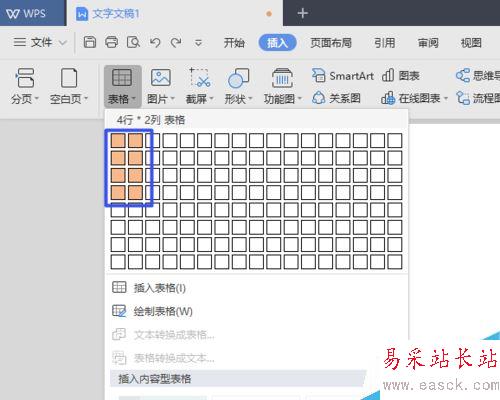Click the 图片 picture icon
The width and height of the screenshot is (500, 400).
[x=161, y=78]
